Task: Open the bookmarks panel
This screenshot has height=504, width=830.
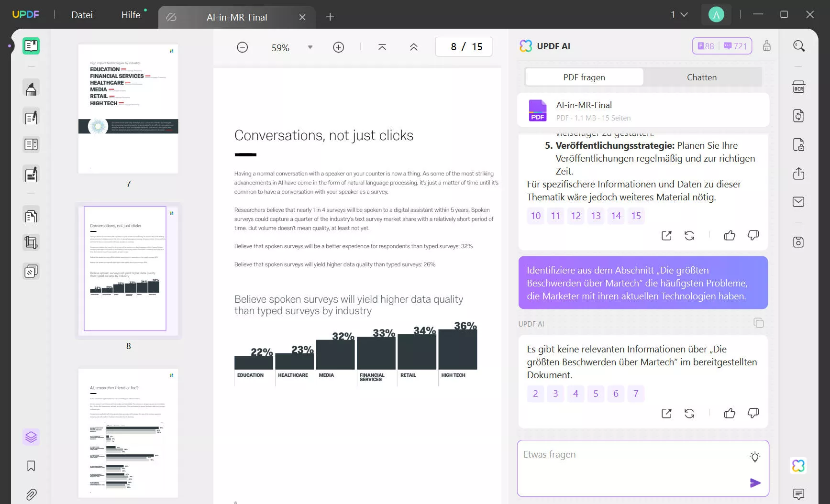Action: point(31,466)
